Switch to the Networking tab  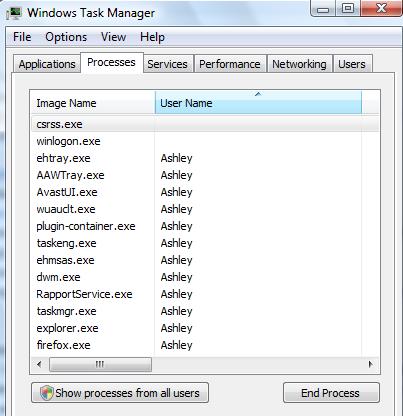click(299, 64)
